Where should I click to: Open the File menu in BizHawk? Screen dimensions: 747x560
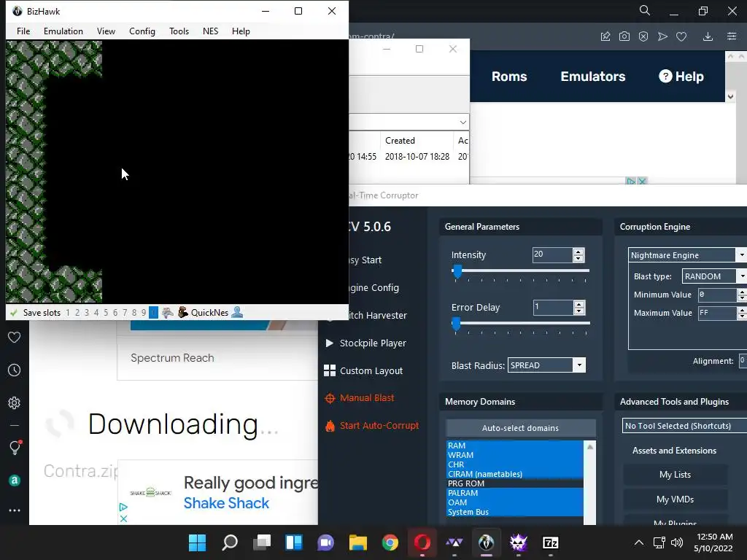point(23,31)
